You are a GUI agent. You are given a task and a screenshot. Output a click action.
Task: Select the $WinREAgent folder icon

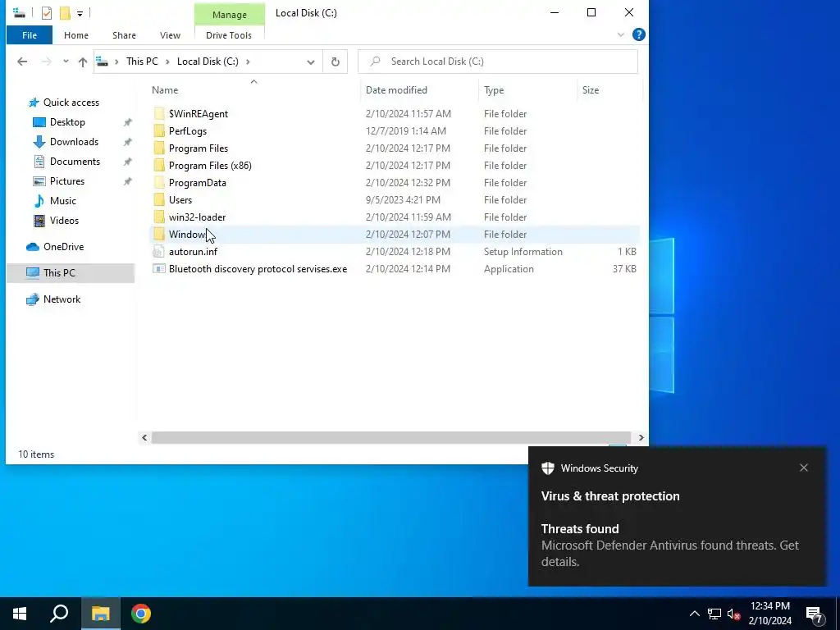(x=159, y=113)
